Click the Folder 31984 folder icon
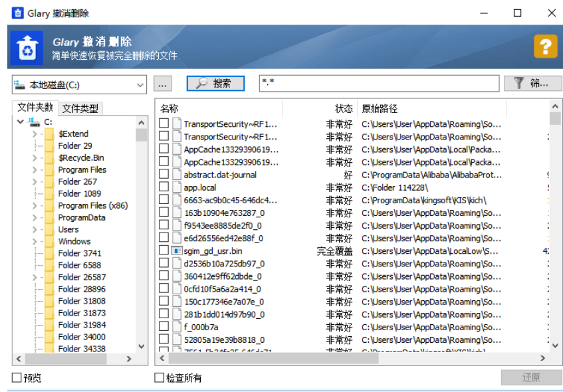The image size is (563, 392). (49, 325)
